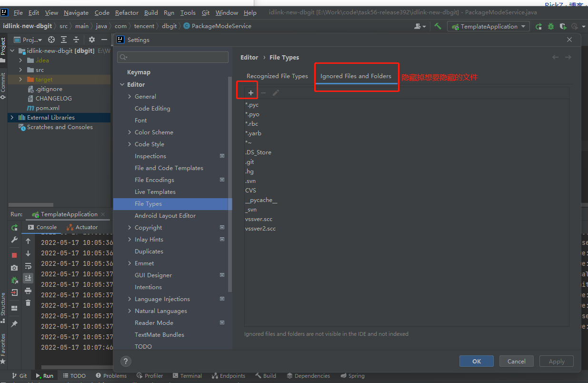
Task: Add a new ignored file pattern with plus
Action: click(x=251, y=93)
